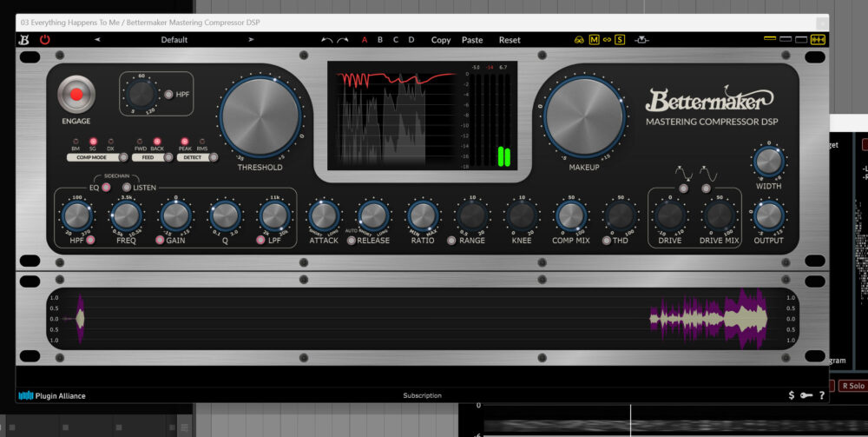Image resolution: width=868 pixels, height=437 pixels.
Task: Cycle the FEED selector button
Action: tap(168, 157)
